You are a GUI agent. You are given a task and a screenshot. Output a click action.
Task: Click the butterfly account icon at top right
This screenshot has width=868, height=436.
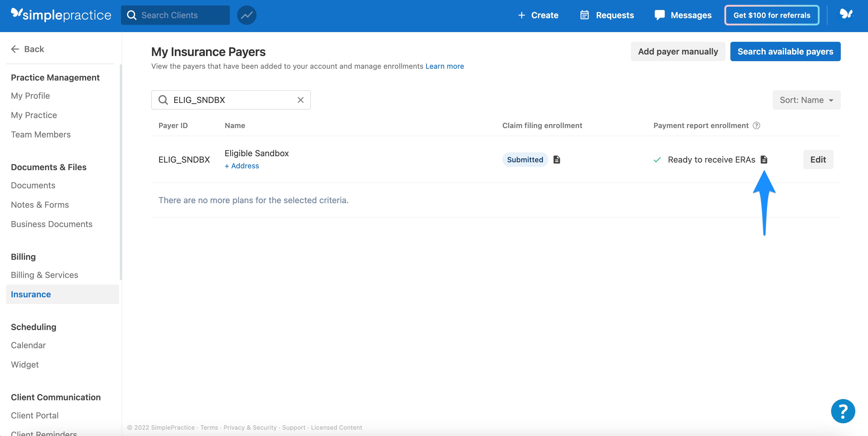pyautogui.click(x=846, y=15)
